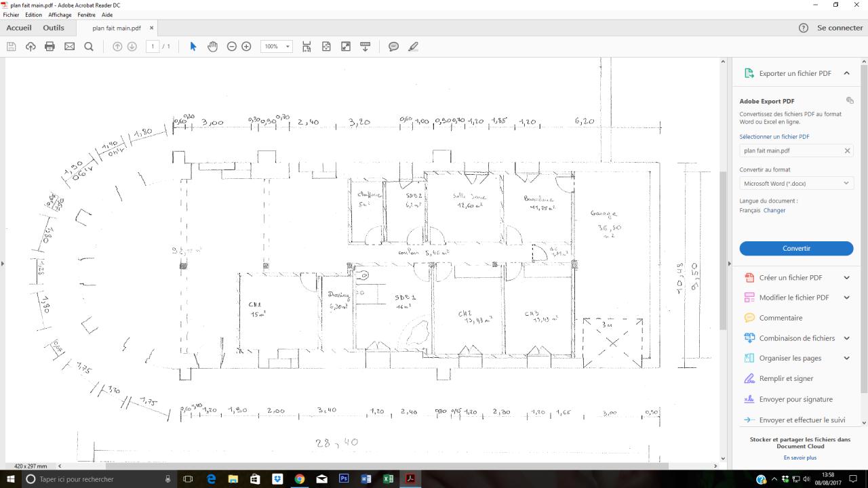Expand Combinaison de fichiers
The width and height of the screenshot is (868, 488).
847,338
